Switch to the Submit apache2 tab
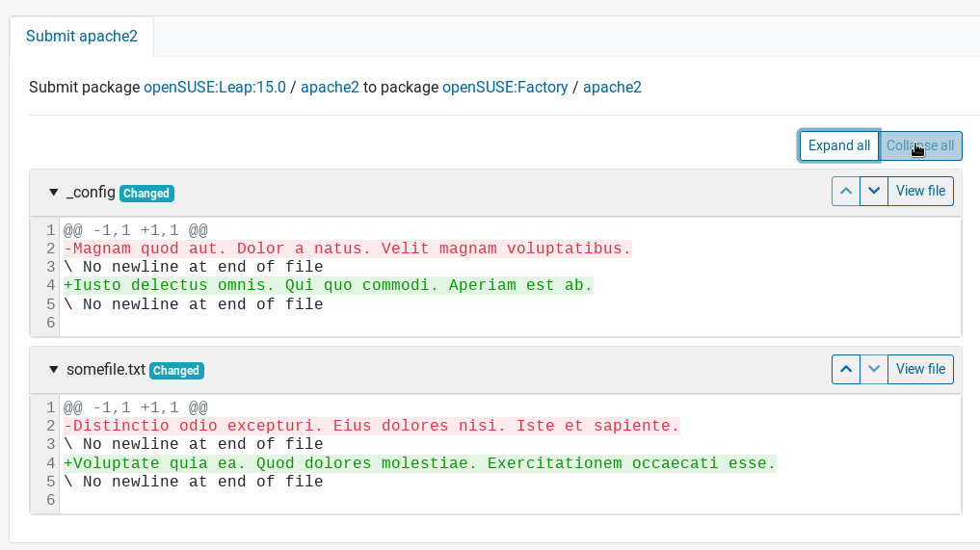The width and height of the screenshot is (980, 550). [x=82, y=37]
